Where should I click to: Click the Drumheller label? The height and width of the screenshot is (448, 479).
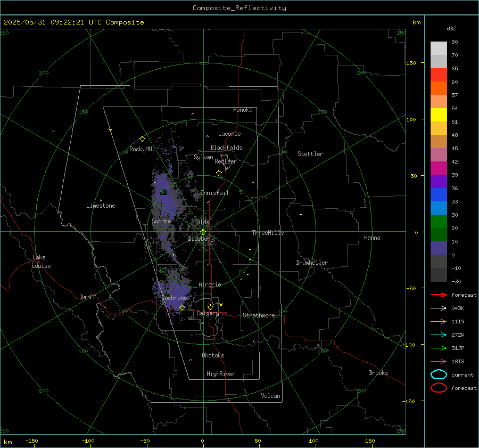point(312,263)
